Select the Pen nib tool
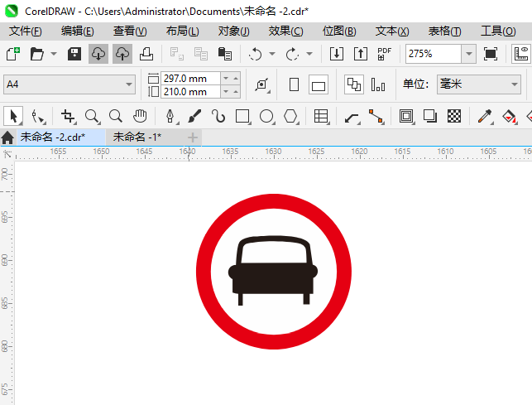 [x=170, y=116]
